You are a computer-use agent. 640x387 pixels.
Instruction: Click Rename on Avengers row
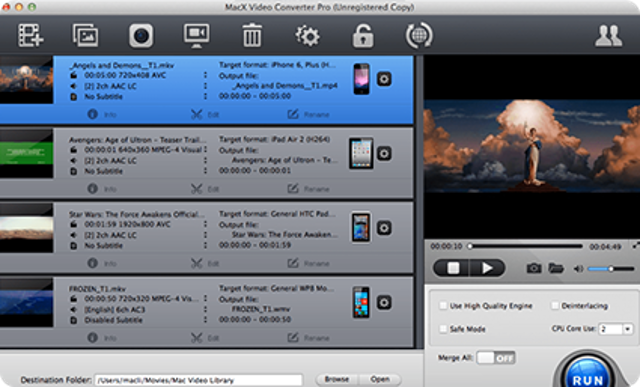309,189
